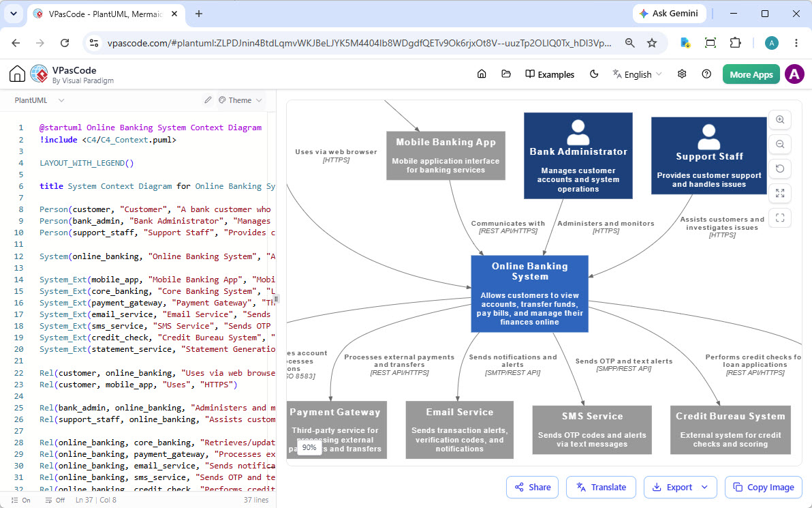Open help via question mark icon
The height and width of the screenshot is (508, 812).
(x=706, y=74)
